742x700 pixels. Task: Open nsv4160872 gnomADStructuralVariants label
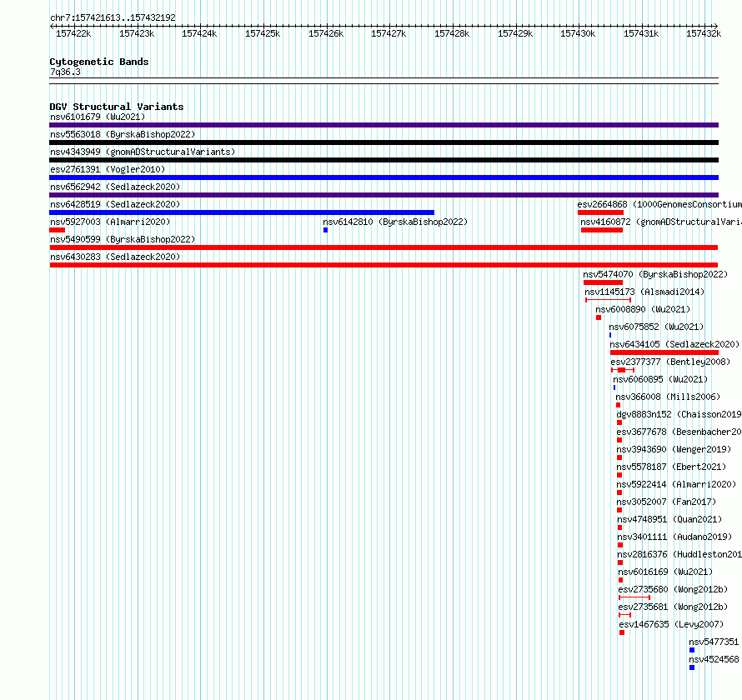coord(661,222)
